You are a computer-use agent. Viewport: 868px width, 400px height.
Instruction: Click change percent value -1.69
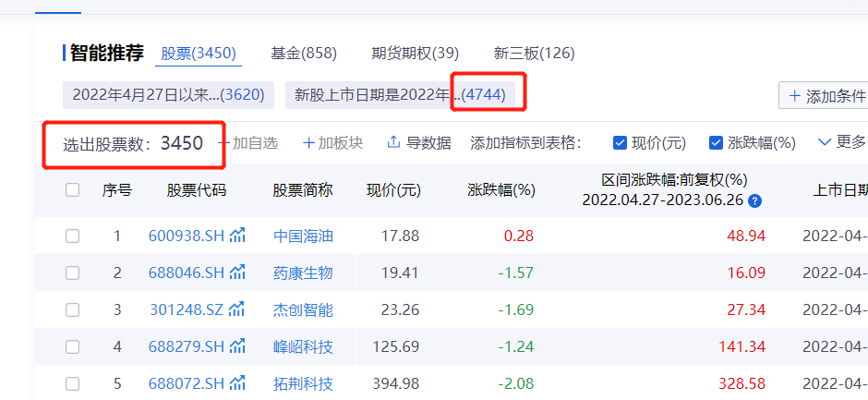click(516, 309)
